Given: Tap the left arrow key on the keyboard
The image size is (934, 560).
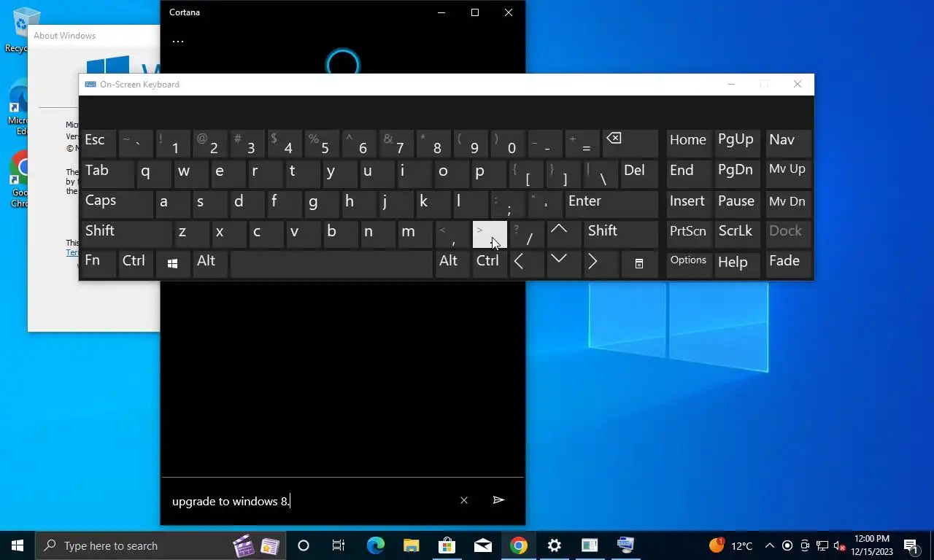Looking at the screenshot, I should pos(525,264).
